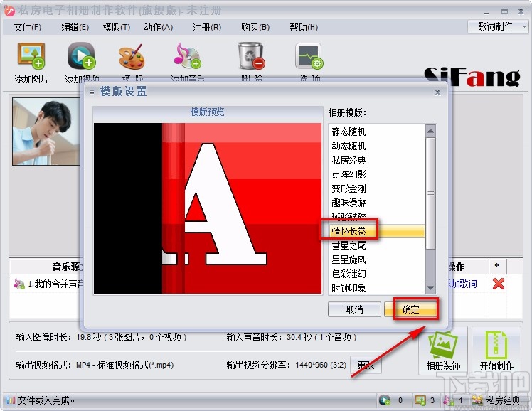Click the 1.我的合并声音 music entry
Screen dimensions: 532x411
[x=55, y=284]
